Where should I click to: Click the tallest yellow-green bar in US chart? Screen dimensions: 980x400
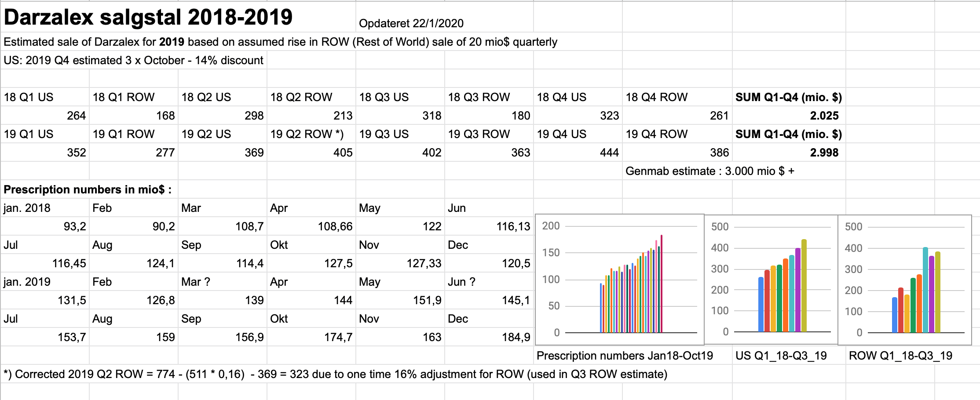coord(804,286)
